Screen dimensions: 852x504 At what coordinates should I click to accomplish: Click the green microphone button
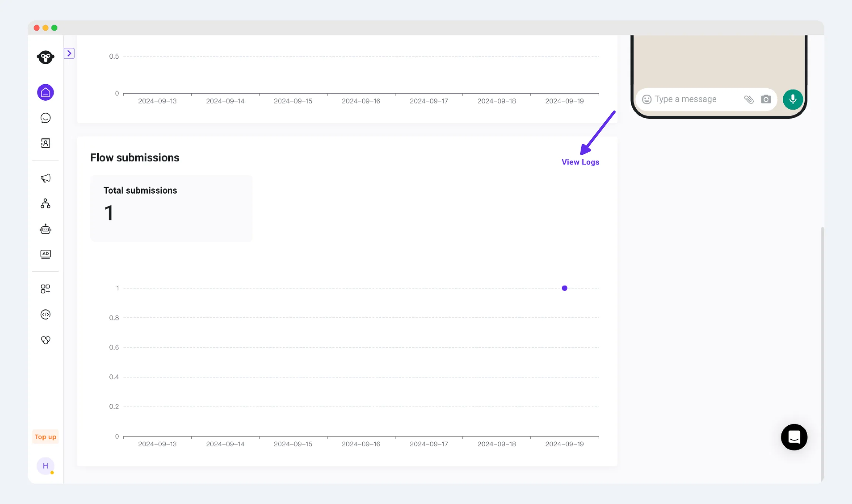tap(793, 99)
